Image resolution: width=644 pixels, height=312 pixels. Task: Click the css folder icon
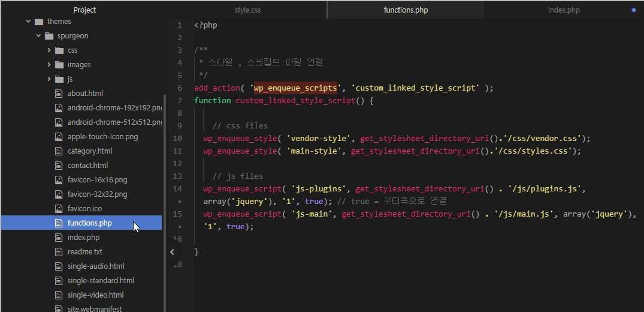click(x=59, y=50)
